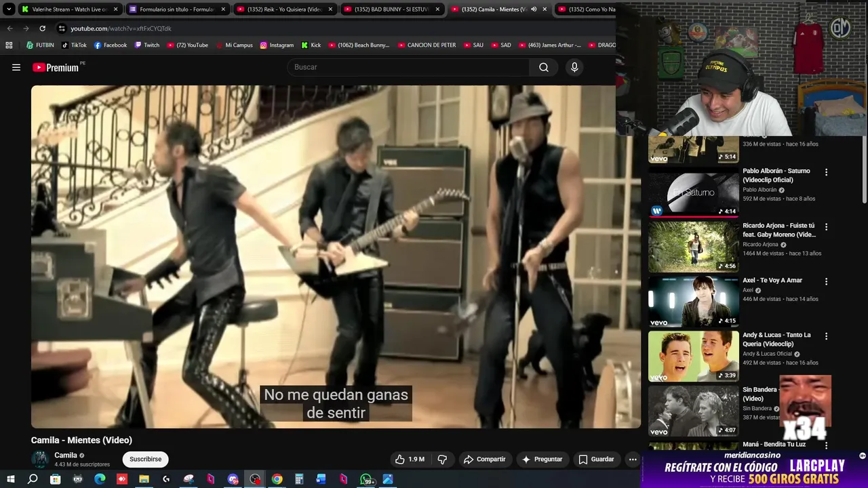The height and width of the screenshot is (488, 868).
Task: Open Microsoft Edge from taskbar
Action: pyautogui.click(x=100, y=479)
